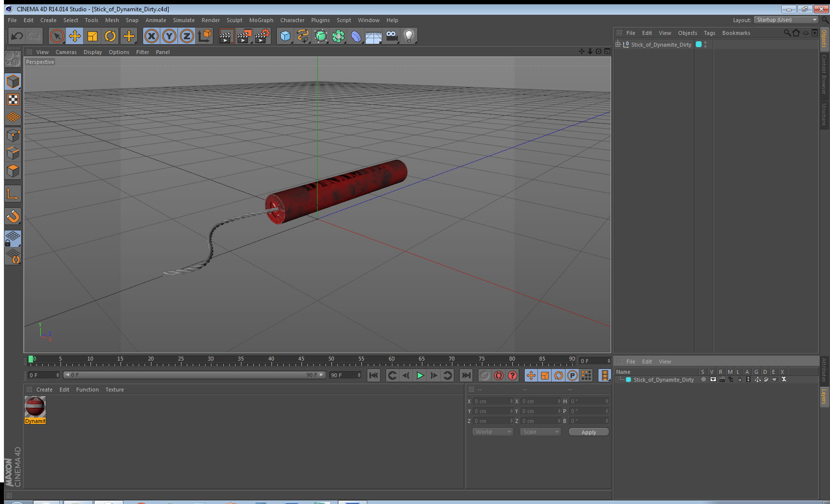Expand the Stick_of_Dynamite_Dirty object tree
The width and height of the screenshot is (830, 504).
(618, 44)
